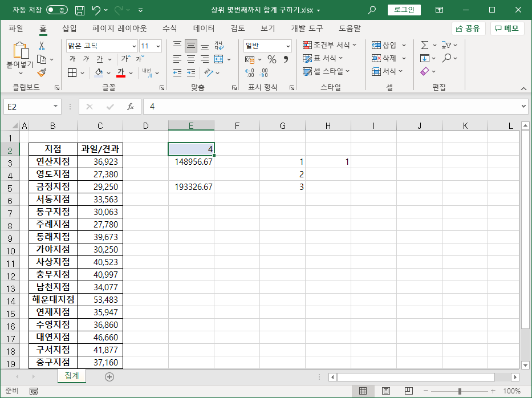Switch to the 데이터 tab
532x398 pixels.
204,29
